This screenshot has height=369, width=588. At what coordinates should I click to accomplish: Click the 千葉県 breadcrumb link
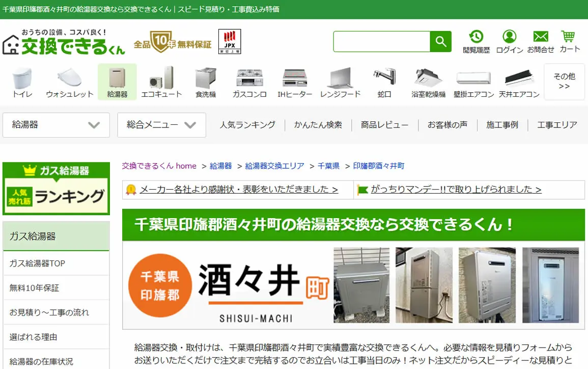tap(328, 166)
